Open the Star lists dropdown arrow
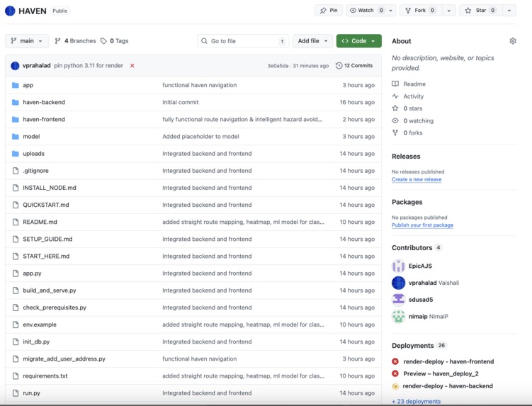The height and width of the screenshot is (406, 532). [x=509, y=11]
